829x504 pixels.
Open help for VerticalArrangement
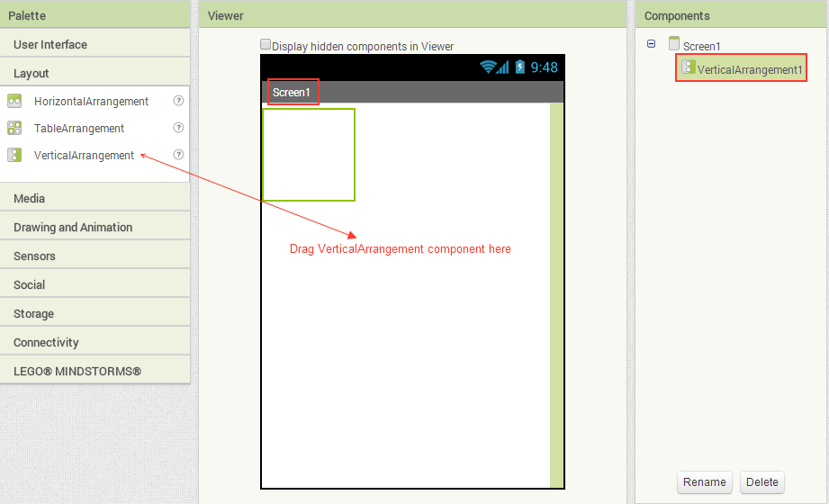click(178, 155)
